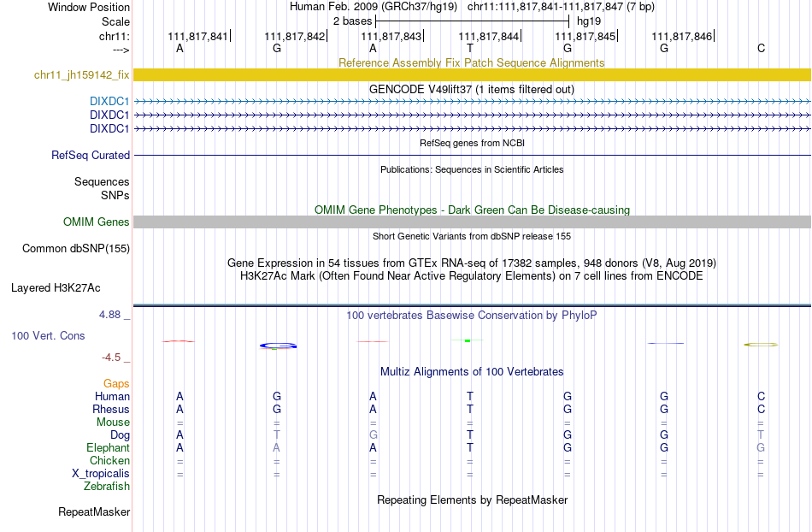Open the light-blue DIXDC1 transcript label

109,102
